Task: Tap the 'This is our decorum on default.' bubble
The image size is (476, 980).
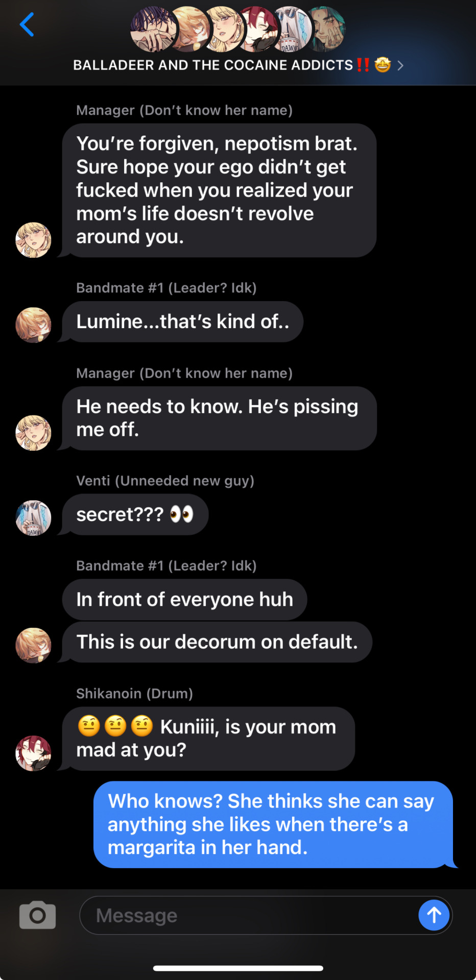Action: click(217, 642)
